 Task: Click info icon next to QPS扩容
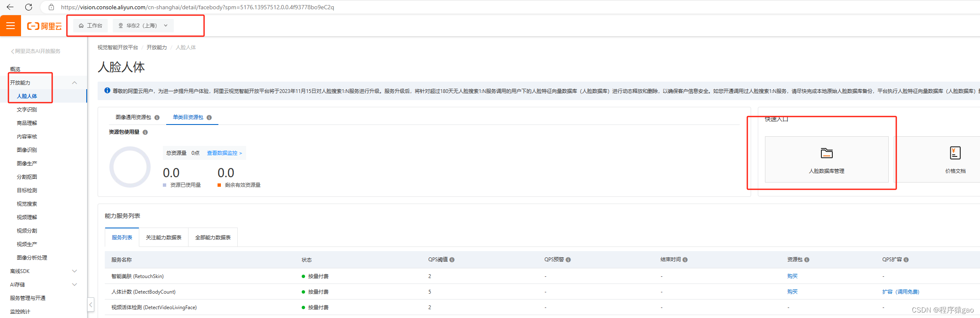pyautogui.click(x=906, y=260)
